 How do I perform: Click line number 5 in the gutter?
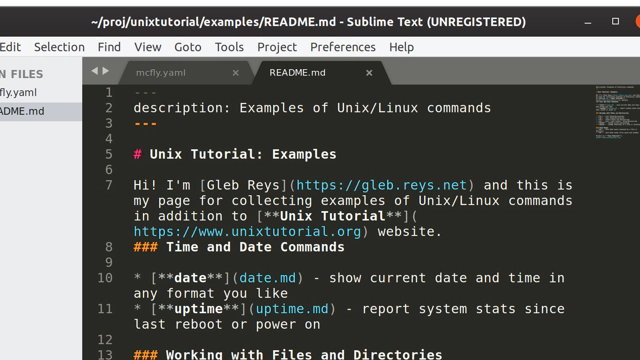point(109,154)
